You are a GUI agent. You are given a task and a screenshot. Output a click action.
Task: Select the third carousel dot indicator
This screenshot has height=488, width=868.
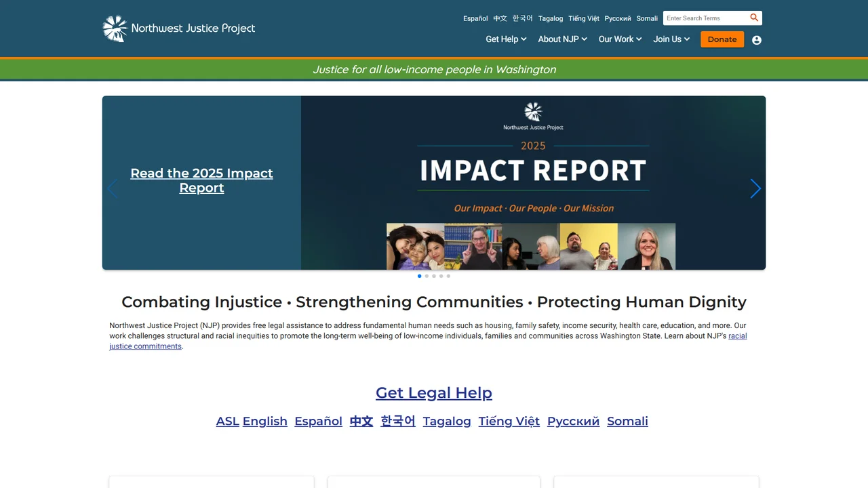click(x=434, y=276)
